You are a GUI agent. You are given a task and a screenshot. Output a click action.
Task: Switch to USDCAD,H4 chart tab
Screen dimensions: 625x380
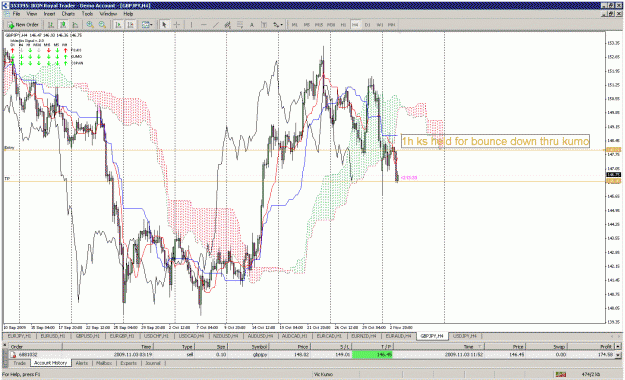point(191,336)
